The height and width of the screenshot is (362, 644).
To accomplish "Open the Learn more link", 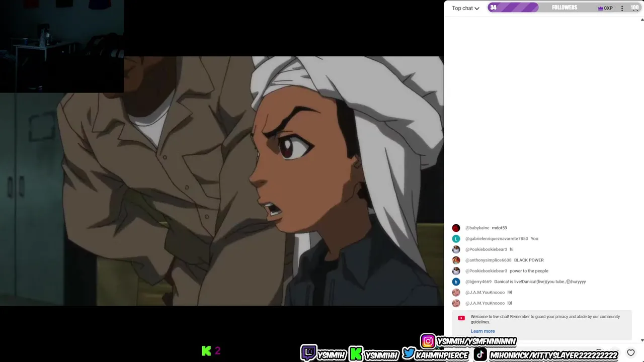I will (482, 331).
